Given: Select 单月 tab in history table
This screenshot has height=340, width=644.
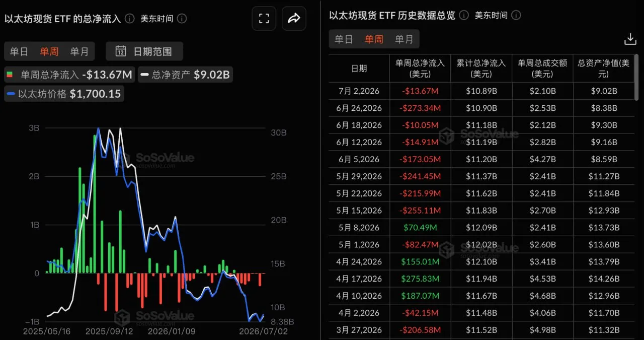Looking at the screenshot, I should click(404, 39).
